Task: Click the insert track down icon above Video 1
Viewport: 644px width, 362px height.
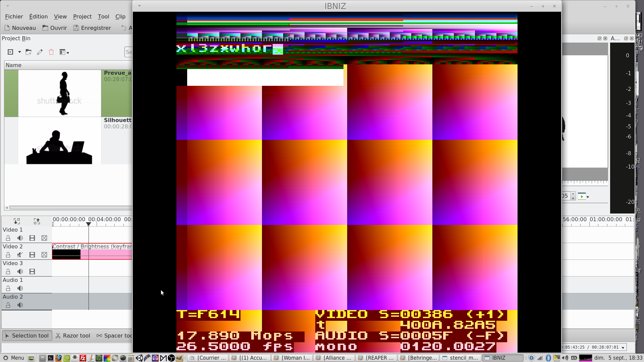Action: click(17, 221)
